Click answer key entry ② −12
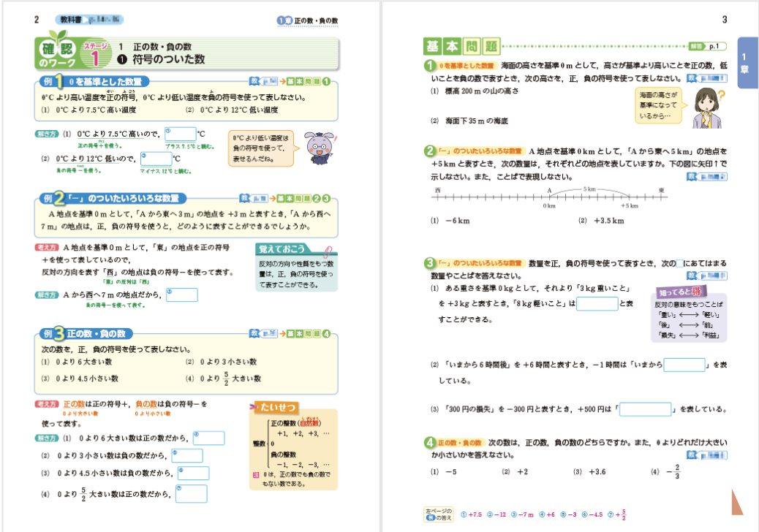Image resolution: width=759 pixels, height=532 pixels. click(x=496, y=514)
